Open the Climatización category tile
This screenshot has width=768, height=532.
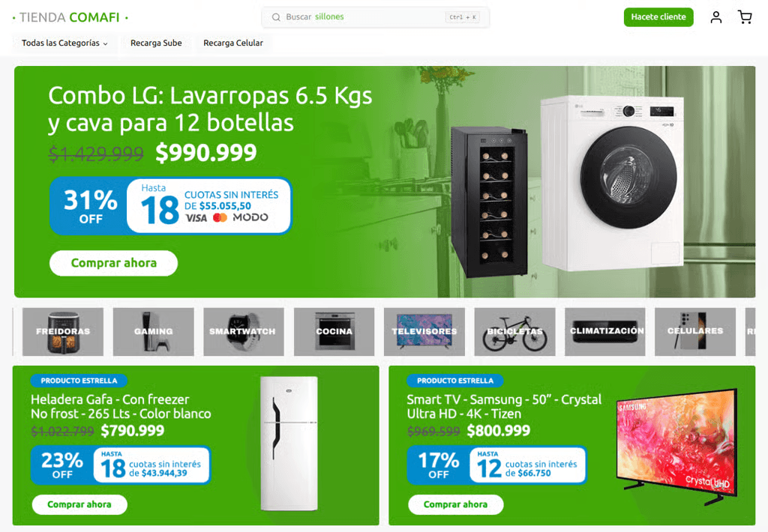pos(605,331)
